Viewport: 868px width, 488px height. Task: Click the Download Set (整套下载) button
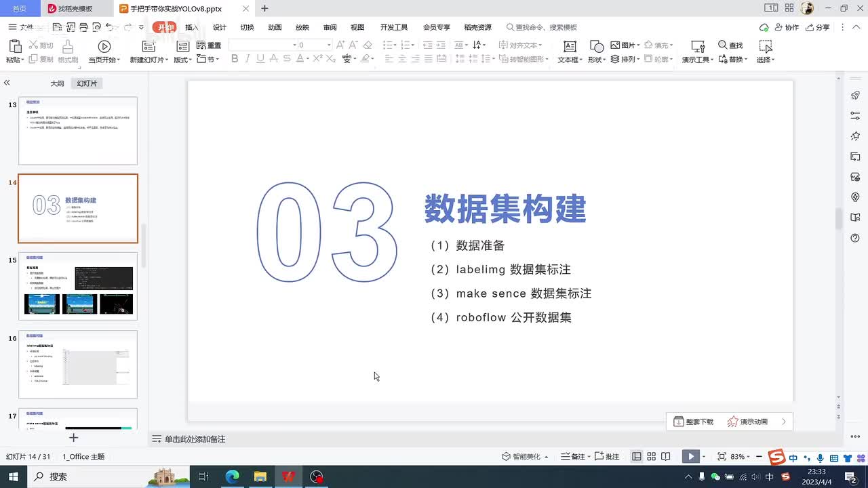(694, 422)
